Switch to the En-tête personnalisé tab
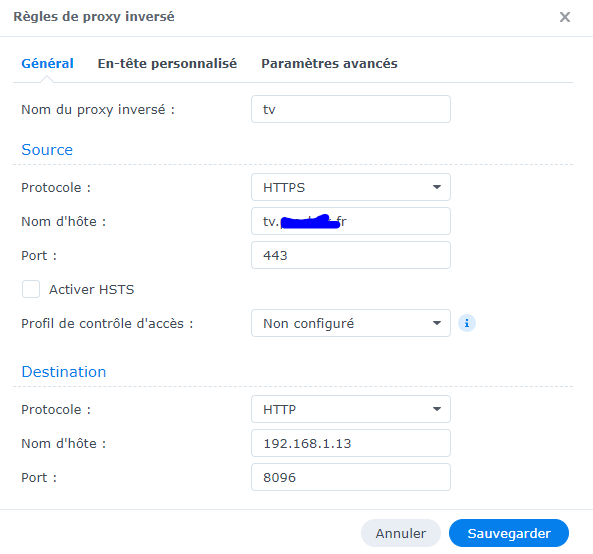The image size is (593, 554). pyautogui.click(x=167, y=64)
